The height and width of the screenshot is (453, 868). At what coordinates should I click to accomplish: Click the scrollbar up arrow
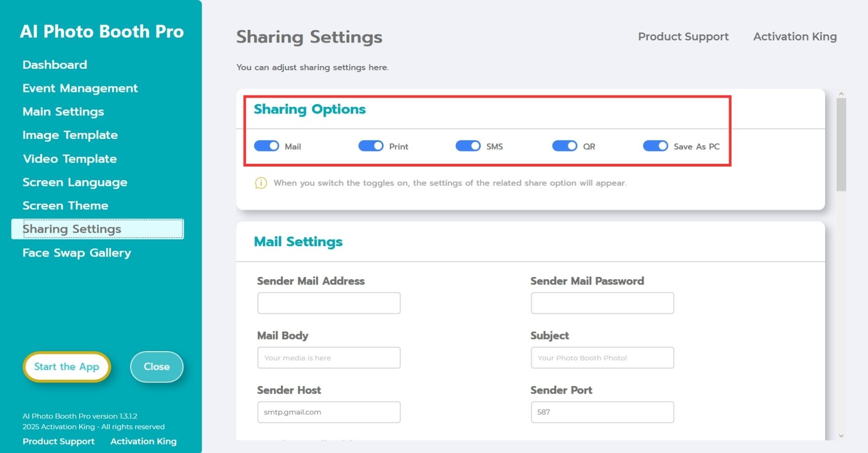point(841,94)
